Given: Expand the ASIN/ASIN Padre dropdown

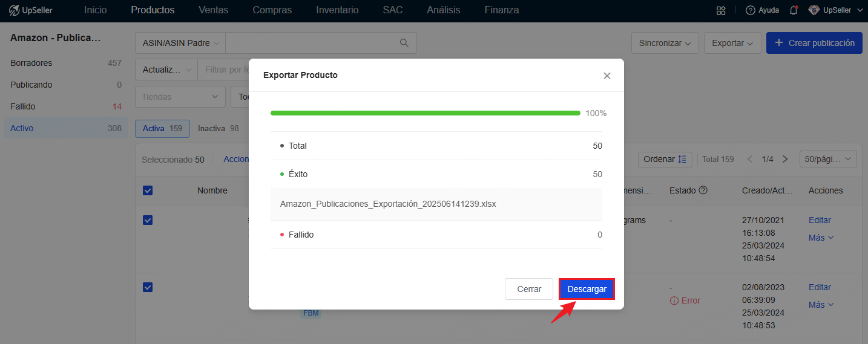Looking at the screenshot, I should (x=180, y=43).
